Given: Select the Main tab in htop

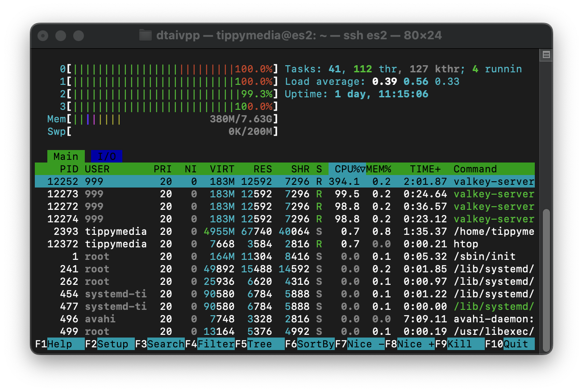Looking at the screenshot, I should [65, 156].
